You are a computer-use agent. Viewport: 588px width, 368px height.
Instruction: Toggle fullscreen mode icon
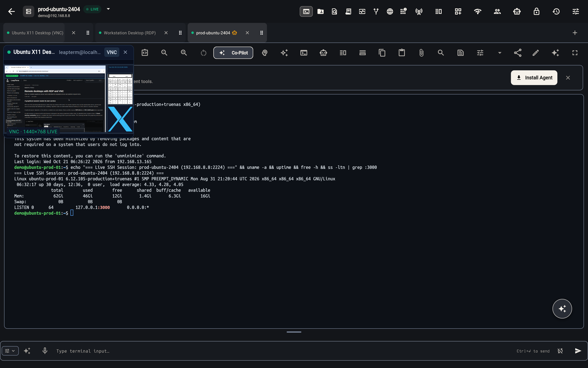tap(575, 53)
